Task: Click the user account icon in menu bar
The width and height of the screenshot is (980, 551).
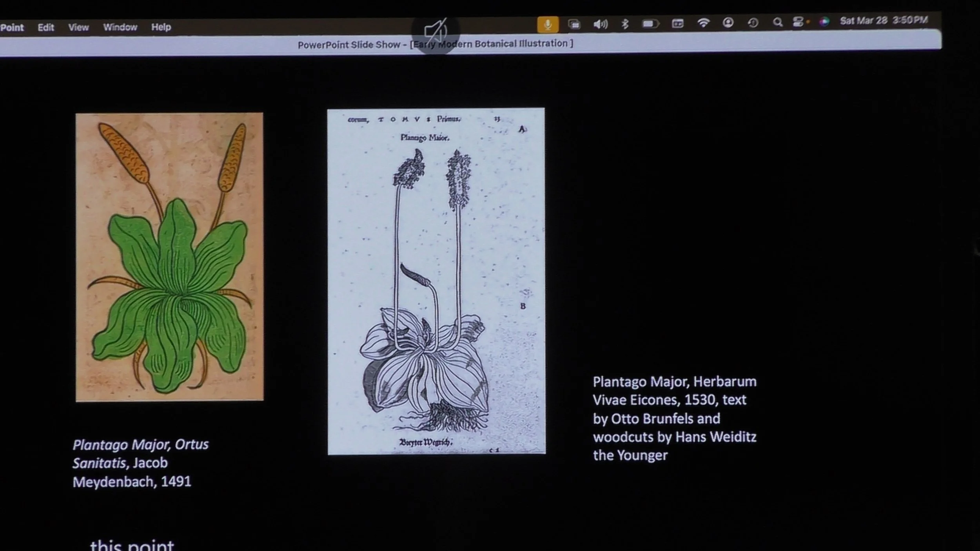Action: coord(728,23)
